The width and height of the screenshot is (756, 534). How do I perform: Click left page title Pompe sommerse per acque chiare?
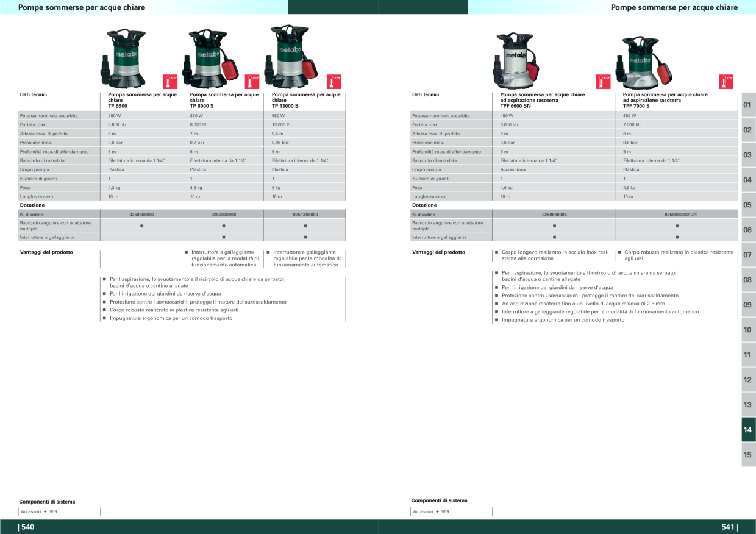click(82, 7)
